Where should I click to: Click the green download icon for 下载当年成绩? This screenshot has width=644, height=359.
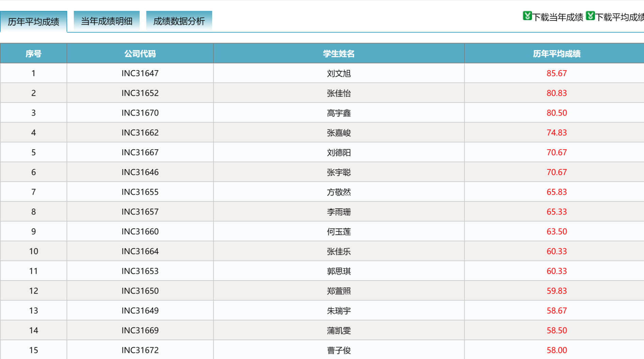click(x=527, y=16)
